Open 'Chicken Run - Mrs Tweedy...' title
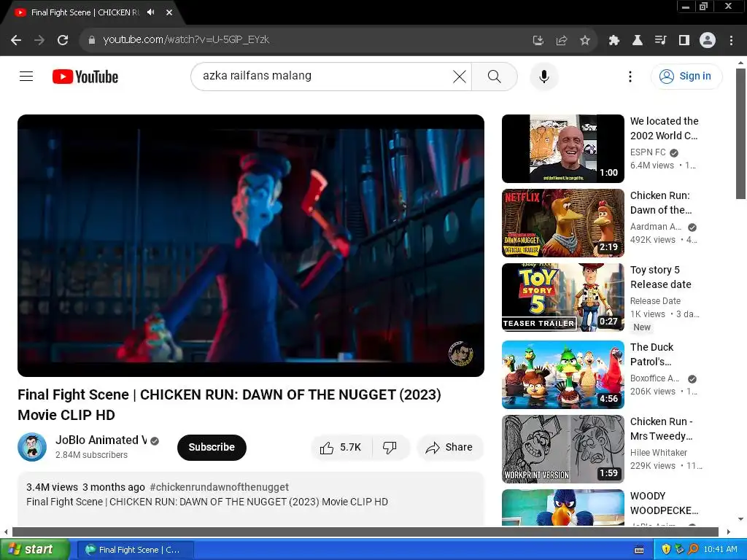This screenshot has height=560, width=747. tap(661, 429)
